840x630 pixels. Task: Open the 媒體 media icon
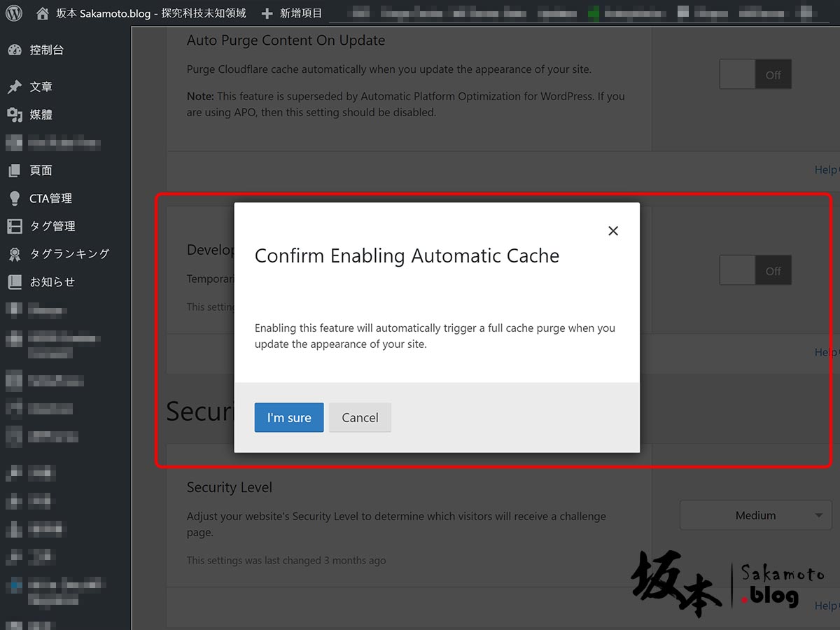coord(14,115)
